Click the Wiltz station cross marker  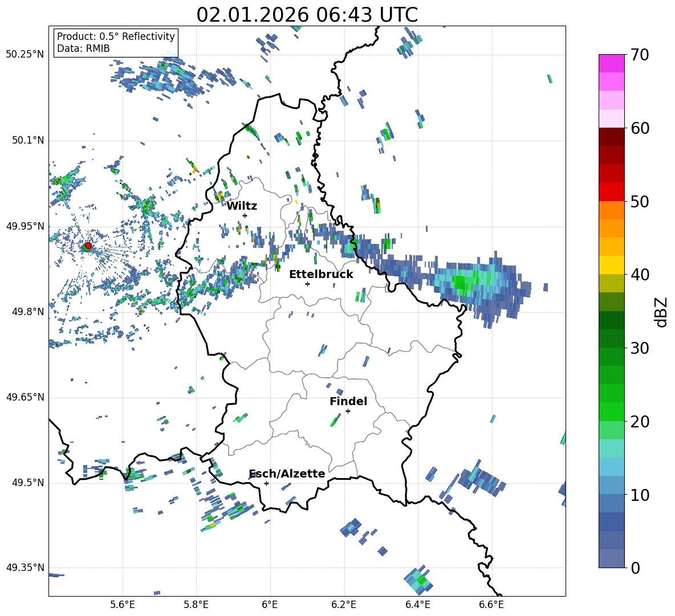point(245,215)
